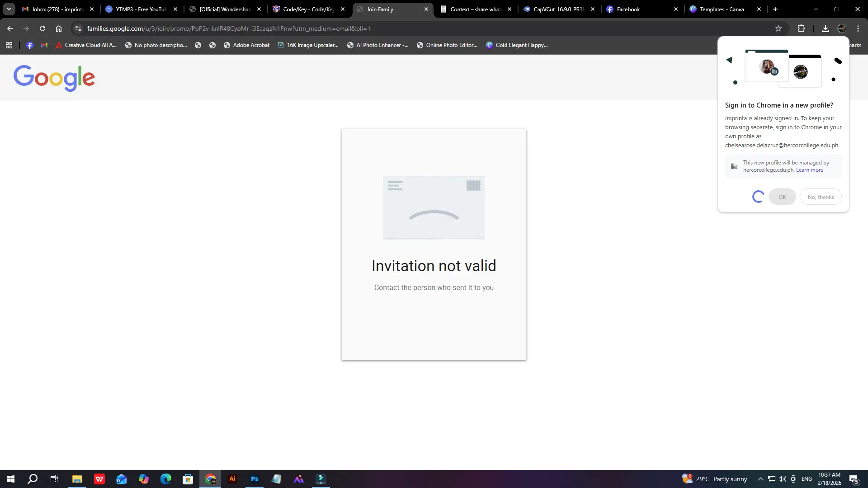Click the forward navigation arrow
868x488 pixels.
26,28
